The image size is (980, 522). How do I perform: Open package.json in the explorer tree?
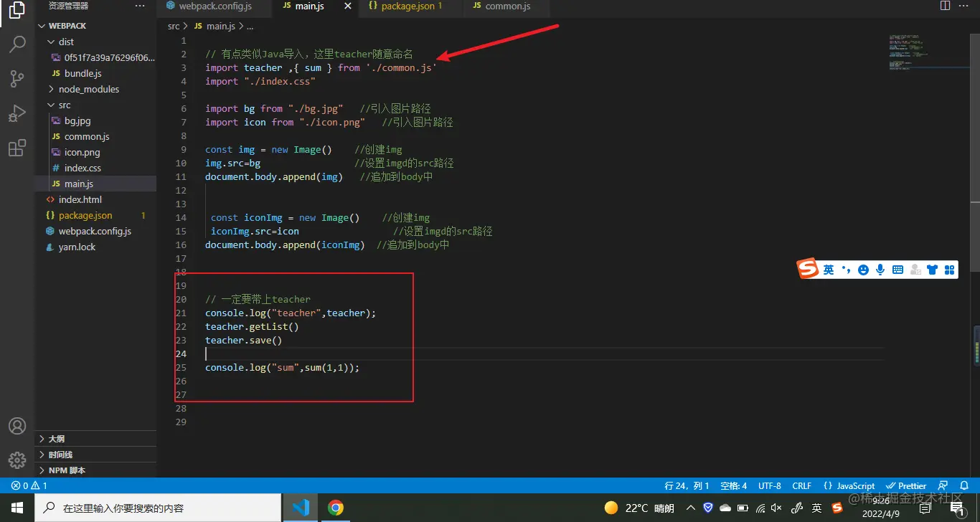(x=95, y=215)
